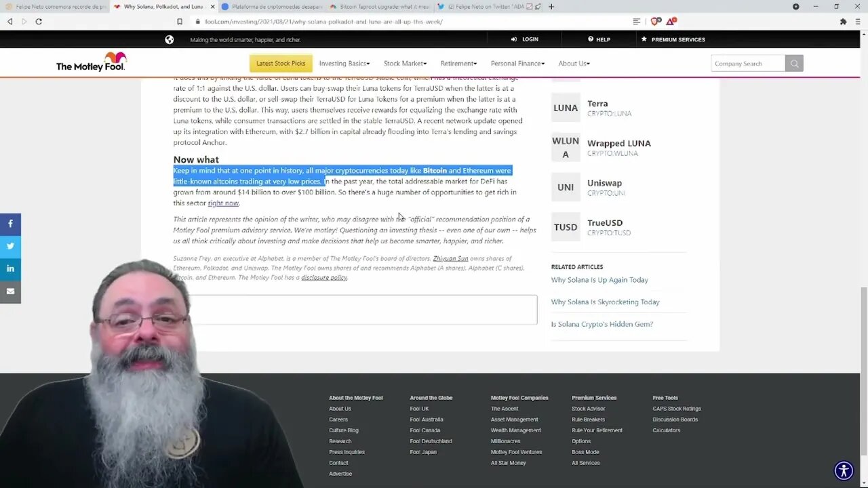Open the disclosure policy link
Screen dimensions: 868x488
tap(324, 278)
